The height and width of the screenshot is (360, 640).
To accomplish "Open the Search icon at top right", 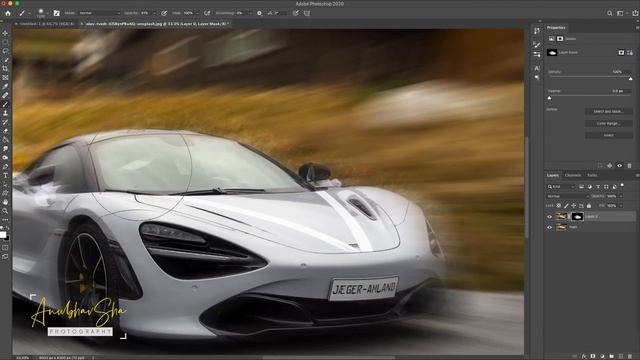I will click(x=609, y=13).
